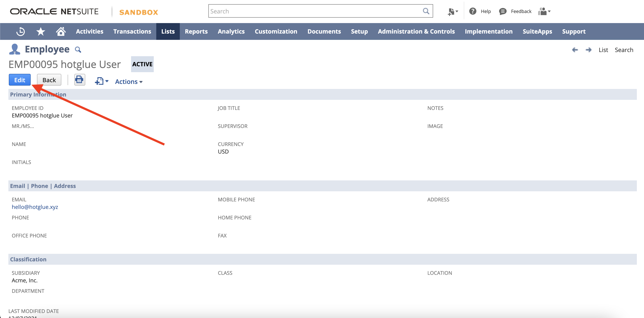This screenshot has width=644, height=318.
Task: Click the Oracle NetSuite logo
Action: 54,12
